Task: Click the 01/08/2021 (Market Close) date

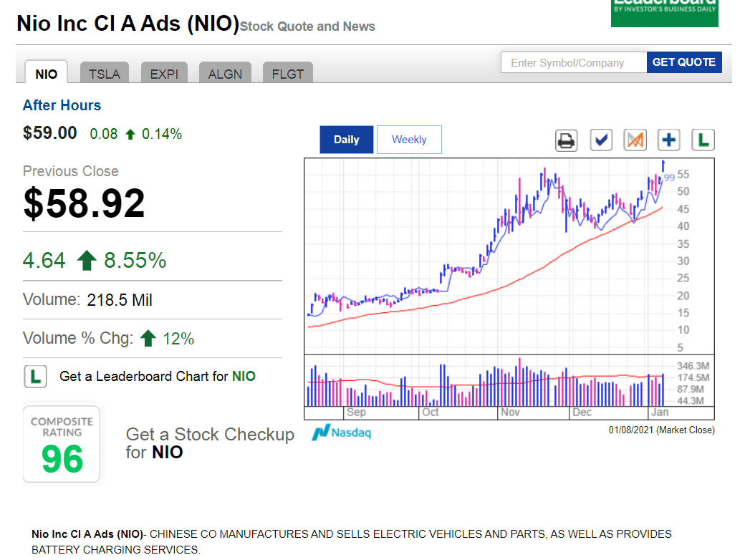Action: 661,430
